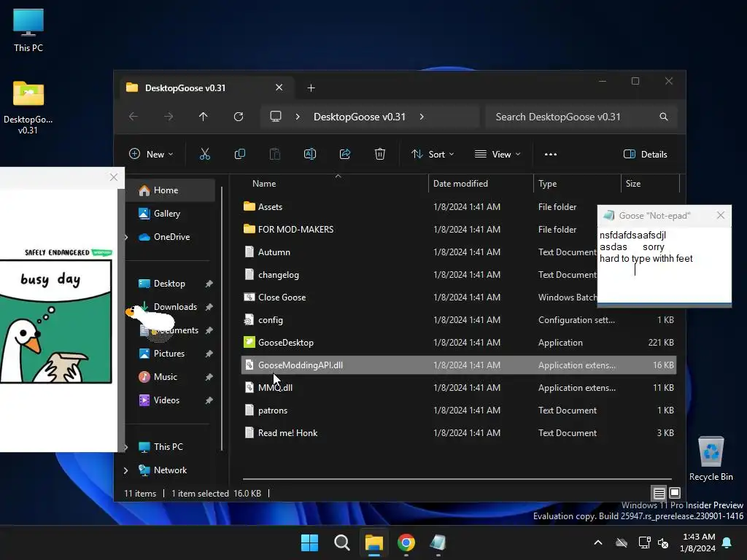Open the Sort dropdown
The height and width of the screenshot is (560, 747).
point(433,155)
